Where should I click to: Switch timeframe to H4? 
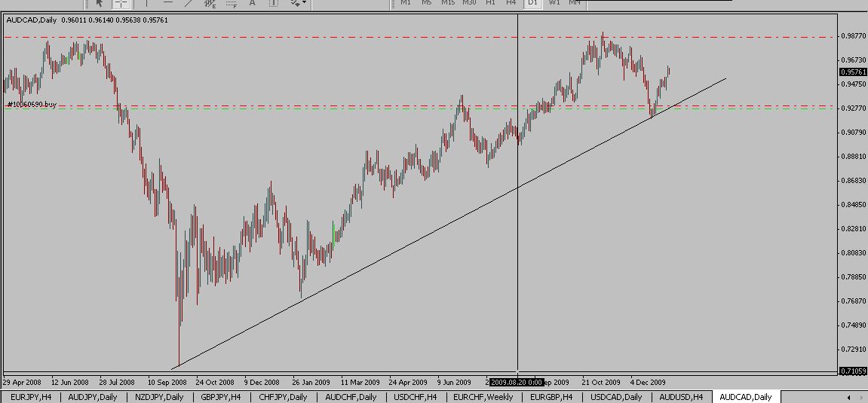point(511,3)
